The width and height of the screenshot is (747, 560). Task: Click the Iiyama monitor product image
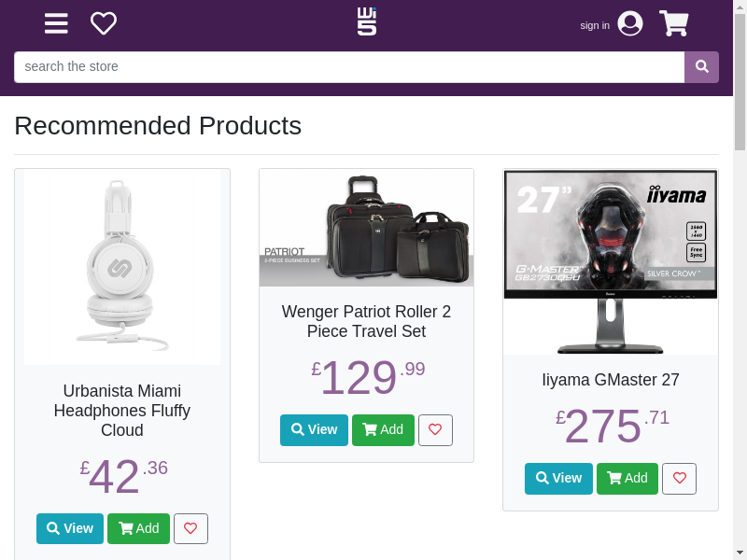611,261
